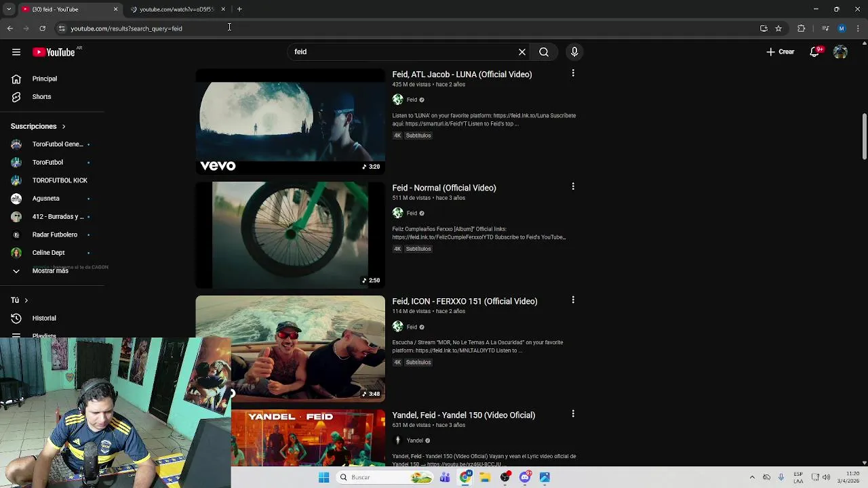The width and height of the screenshot is (868, 488).
Task: Open the YouTube hamburger guide menu
Action: (16, 52)
